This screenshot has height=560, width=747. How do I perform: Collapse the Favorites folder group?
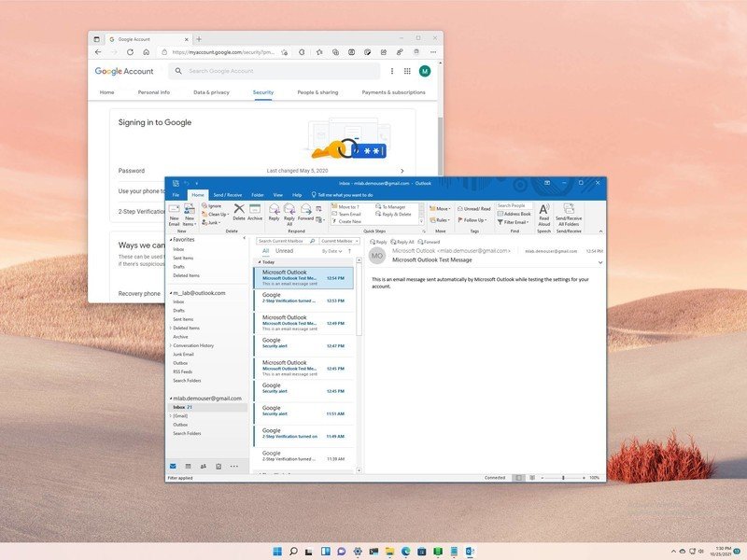pyautogui.click(x=171, y=240)
